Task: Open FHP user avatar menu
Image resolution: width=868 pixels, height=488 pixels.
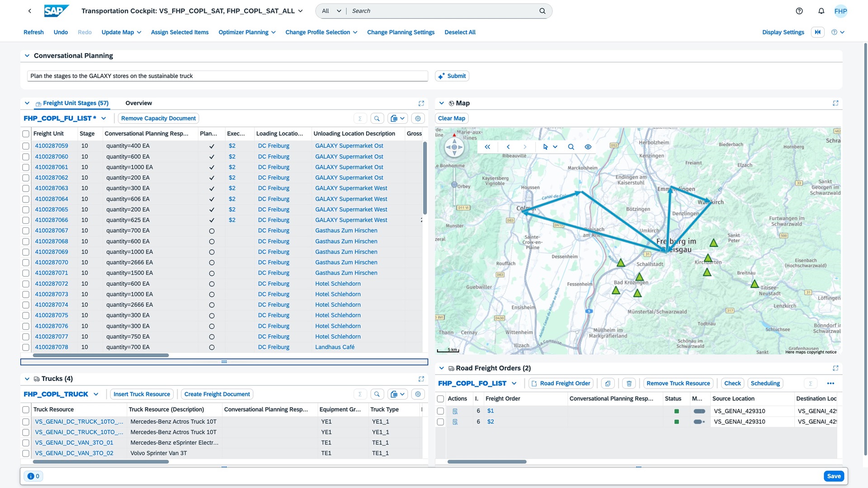Action: pos(841,11)
